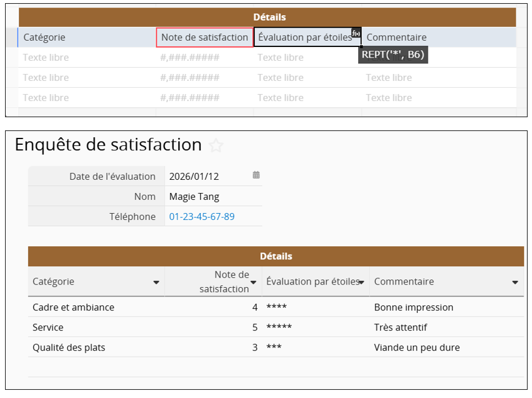Select the Évaluation par étoiles design header

[x=305, y=38]
